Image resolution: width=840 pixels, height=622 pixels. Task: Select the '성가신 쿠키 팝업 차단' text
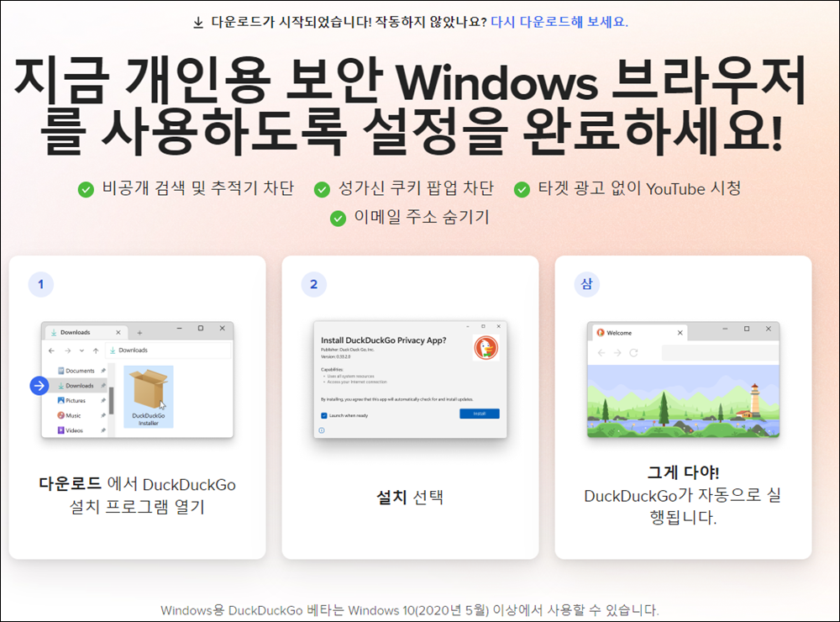point(417,188)
